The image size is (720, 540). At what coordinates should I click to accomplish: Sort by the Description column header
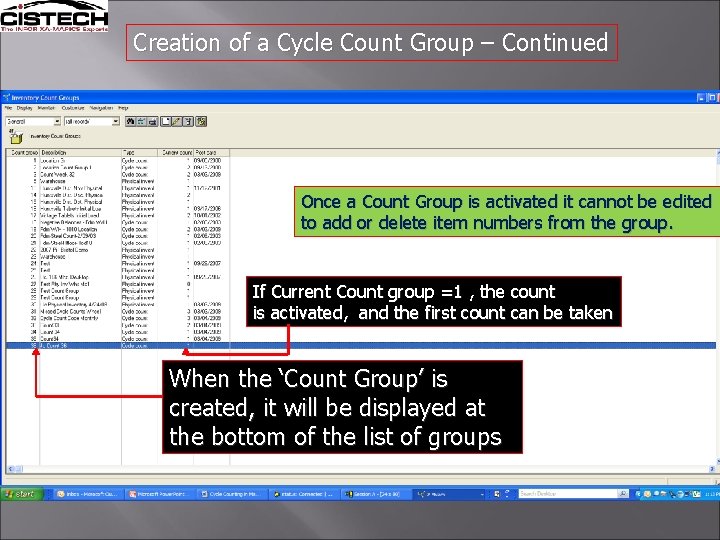(x=80, y=152)
